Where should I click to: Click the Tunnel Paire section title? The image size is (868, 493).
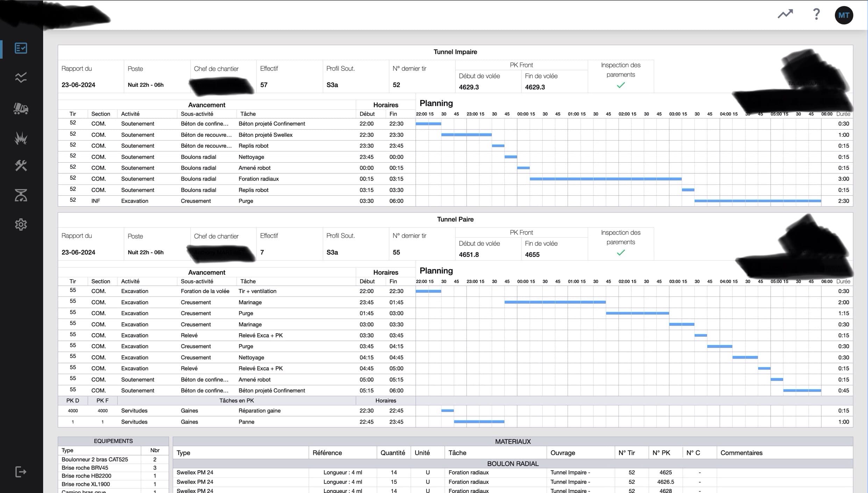[x=455, y=219]
